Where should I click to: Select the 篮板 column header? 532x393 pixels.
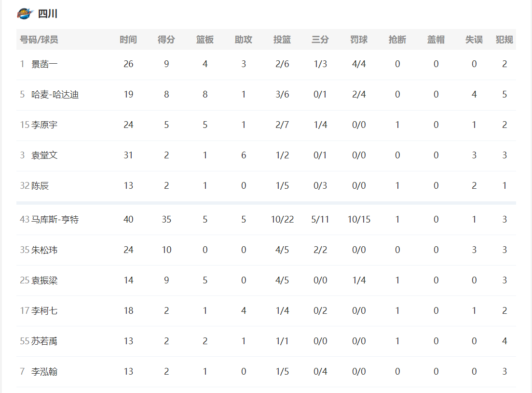coord(205,40)
